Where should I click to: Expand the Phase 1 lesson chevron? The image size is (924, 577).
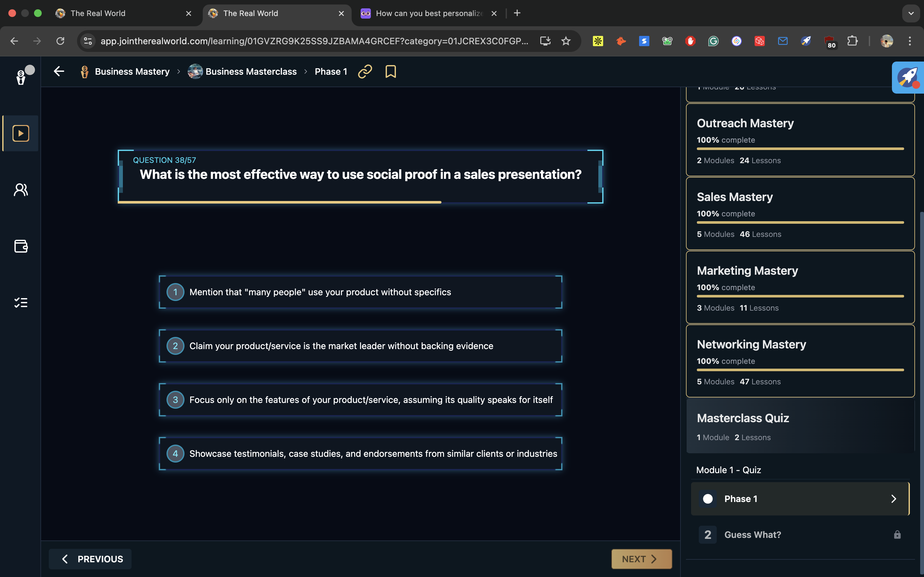click(893, 499)
